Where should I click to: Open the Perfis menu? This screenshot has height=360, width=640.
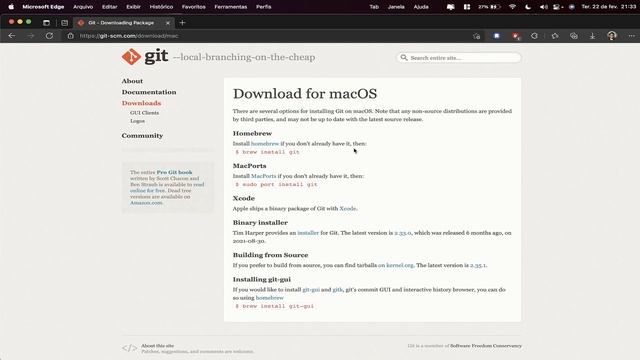point(264,7)
